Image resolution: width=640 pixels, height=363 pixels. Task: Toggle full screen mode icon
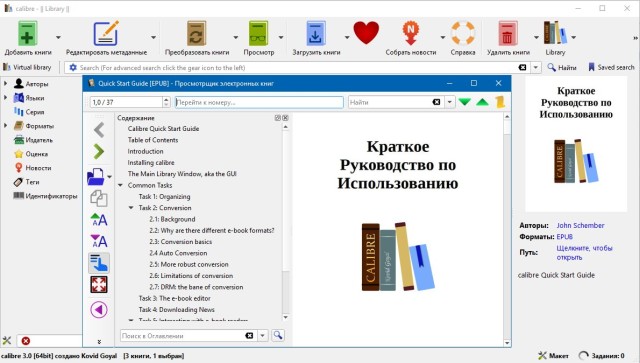tap(99, 285)
